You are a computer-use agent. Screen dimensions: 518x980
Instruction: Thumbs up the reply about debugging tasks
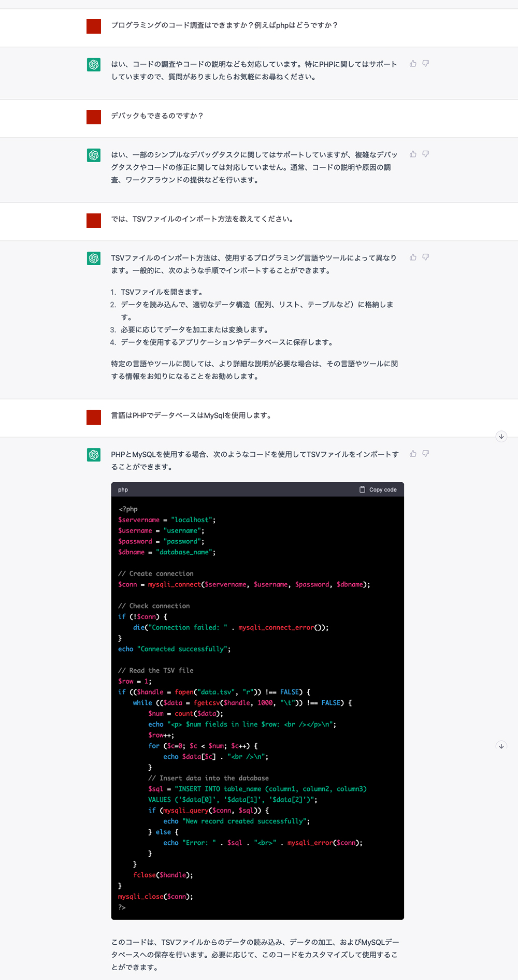413,154
